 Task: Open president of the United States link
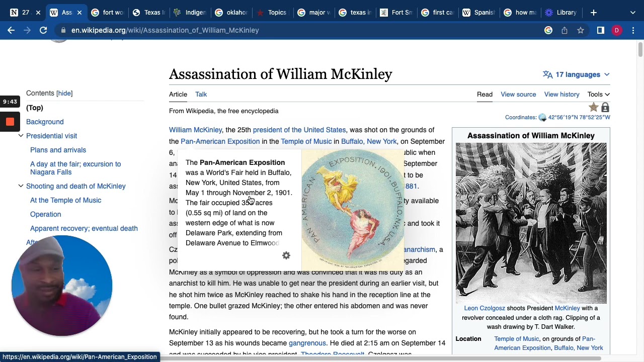click(x=299, y=130)
